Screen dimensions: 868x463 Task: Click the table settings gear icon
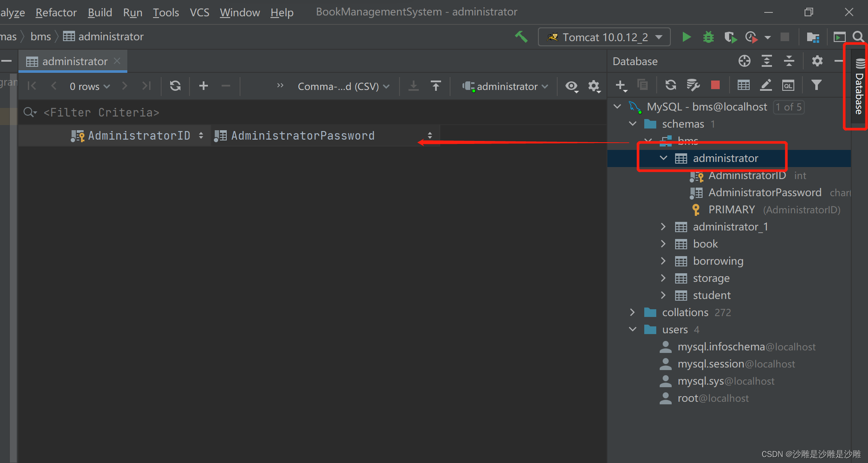594,86
